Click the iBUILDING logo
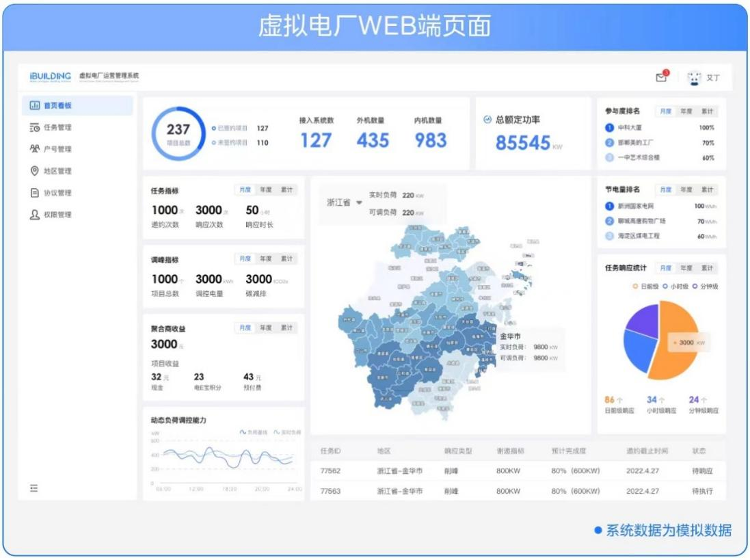Screen dimensions: 750x560 click(x=50, y=77)
